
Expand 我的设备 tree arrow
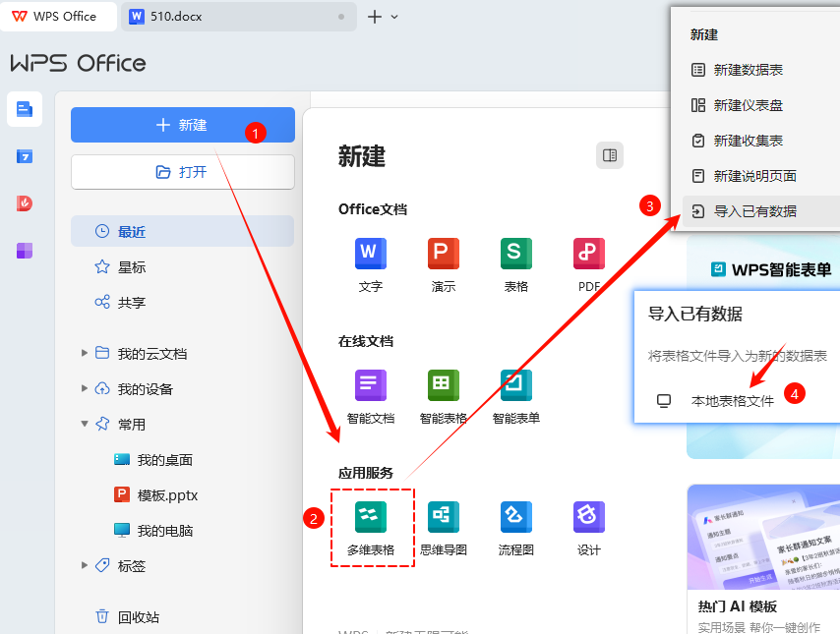pos(85,388)
